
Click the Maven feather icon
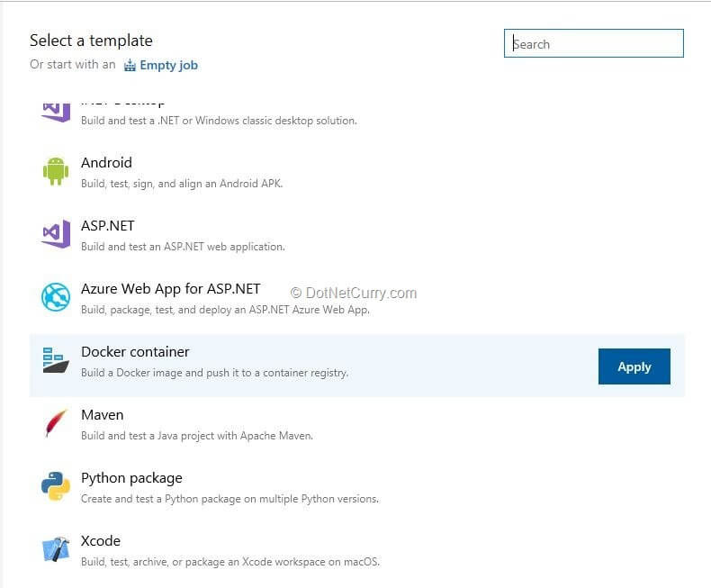click(x=56, y=423)
